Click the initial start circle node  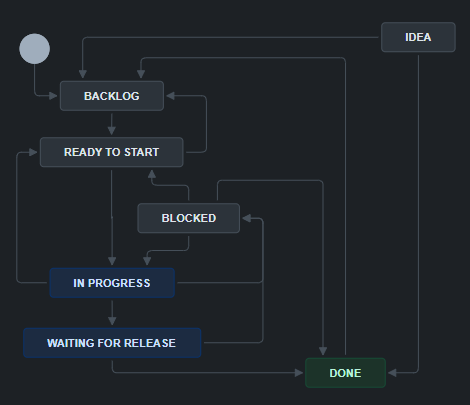[x=35, y=49]
